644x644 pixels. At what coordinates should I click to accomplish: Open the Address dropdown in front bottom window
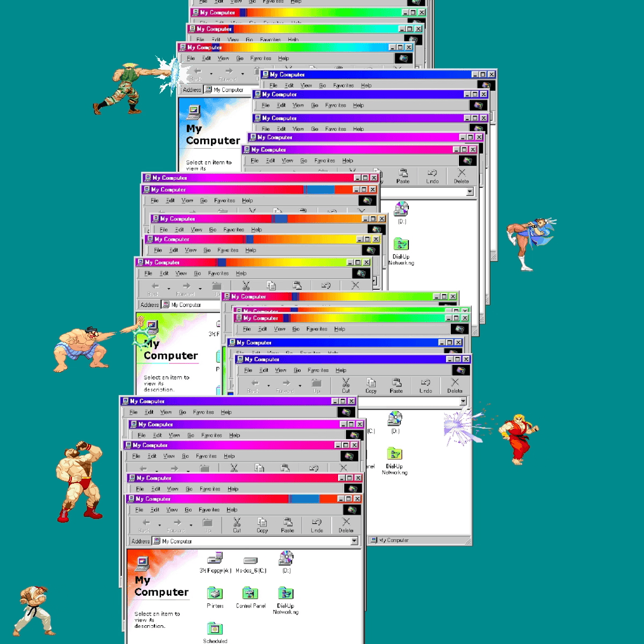pyautogui.click(x=354, y=541)
